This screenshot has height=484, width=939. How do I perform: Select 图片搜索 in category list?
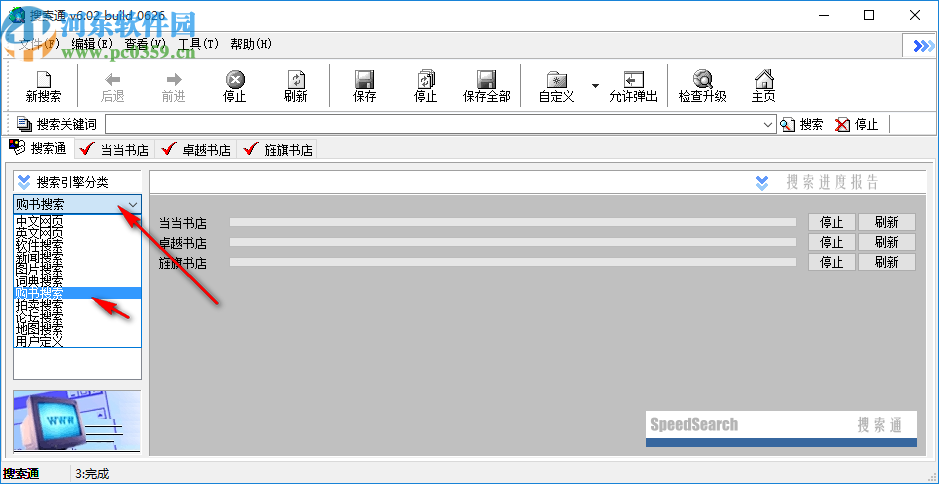(x=77, y=268)
